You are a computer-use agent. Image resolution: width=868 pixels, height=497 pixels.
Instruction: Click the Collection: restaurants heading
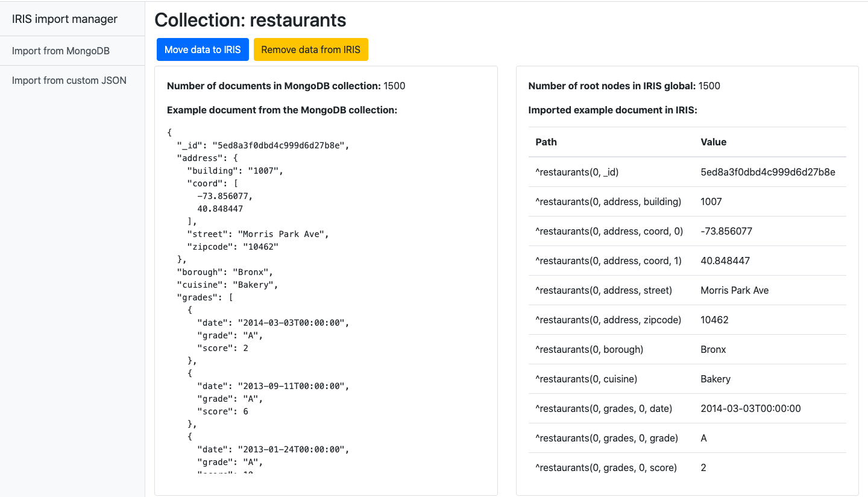(x=250, y=20)
